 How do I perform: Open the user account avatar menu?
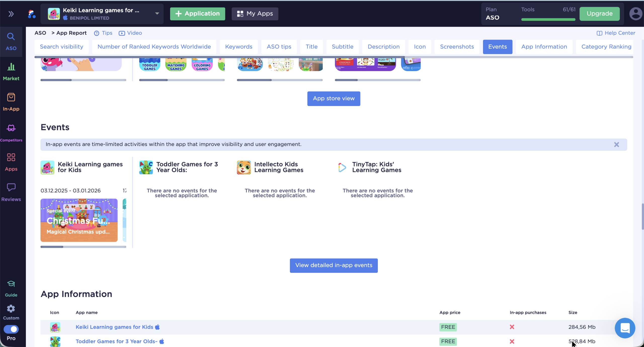[x=635, y=14]
